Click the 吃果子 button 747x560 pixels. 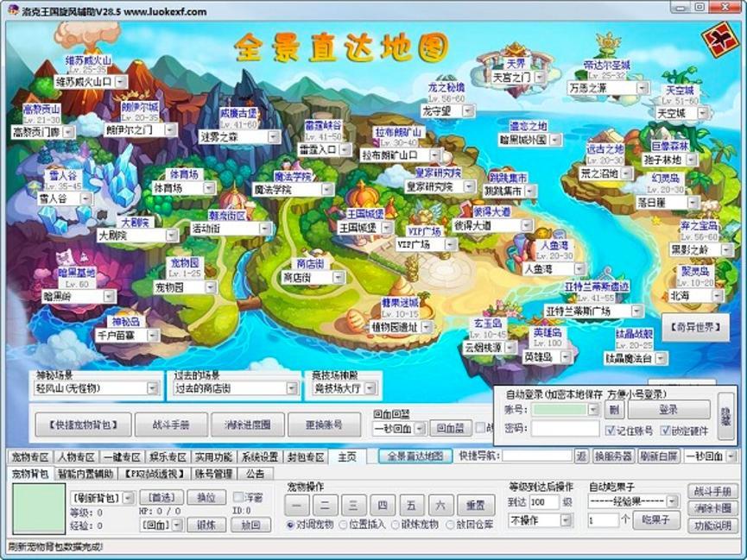655,520
